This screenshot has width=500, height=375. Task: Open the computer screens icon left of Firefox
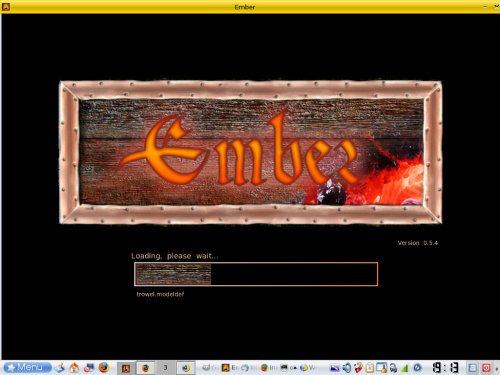click(89, 368)
